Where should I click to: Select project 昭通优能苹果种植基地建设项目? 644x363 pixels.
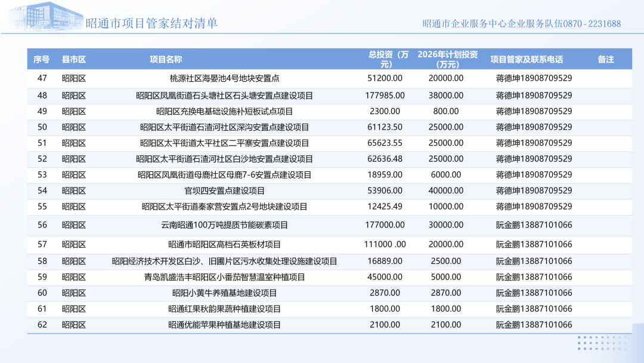(225, 325)
